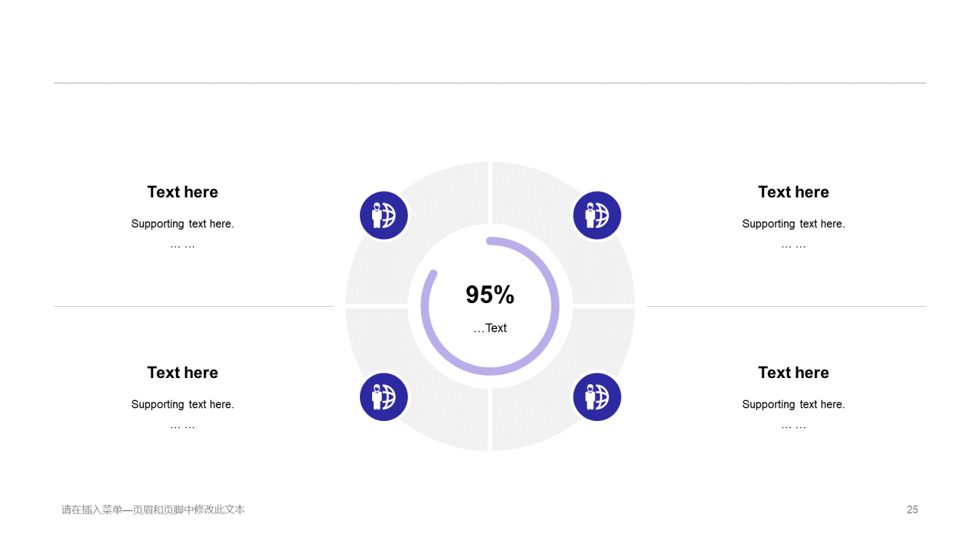
Task: Click upper-right 'Supporting text here.' paragraph
Action: (x=794, y=224)
